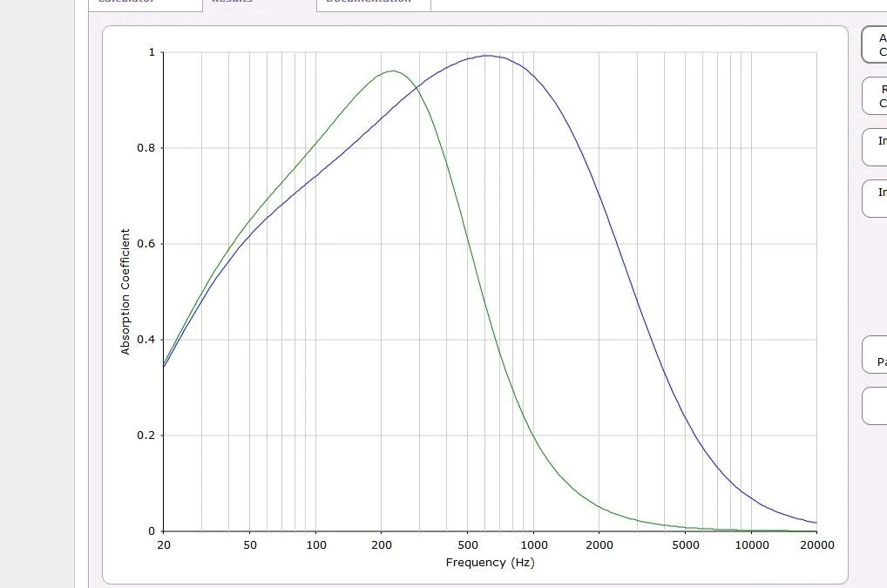The height and width of the screenshot is (588, 887).
Task: Click the x-axis tick label '500'
Action: (468, 545)
